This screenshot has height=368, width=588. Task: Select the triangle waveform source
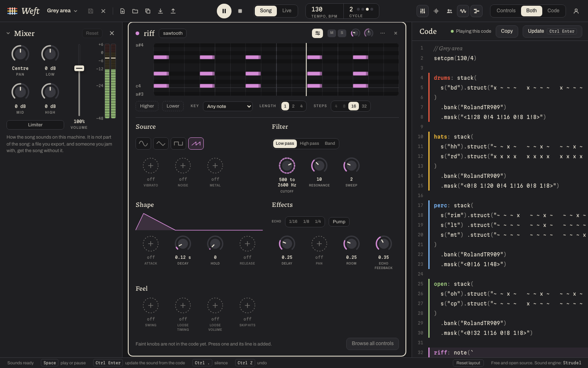point(161,144)
